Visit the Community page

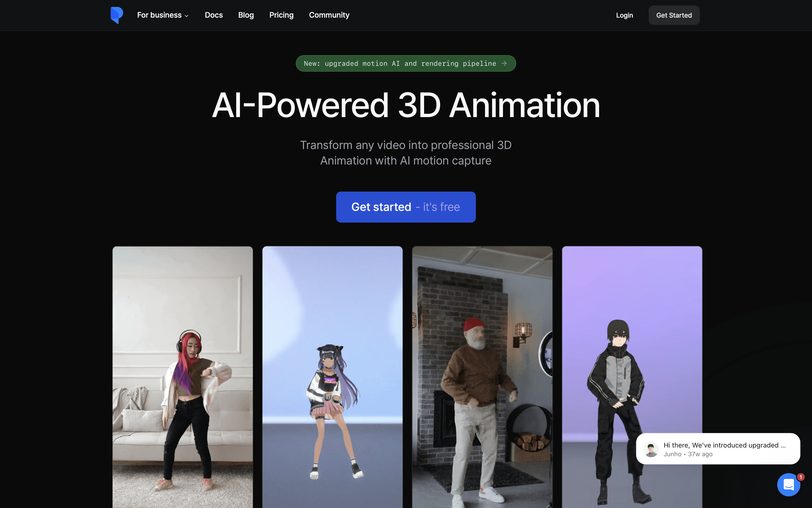329,15
